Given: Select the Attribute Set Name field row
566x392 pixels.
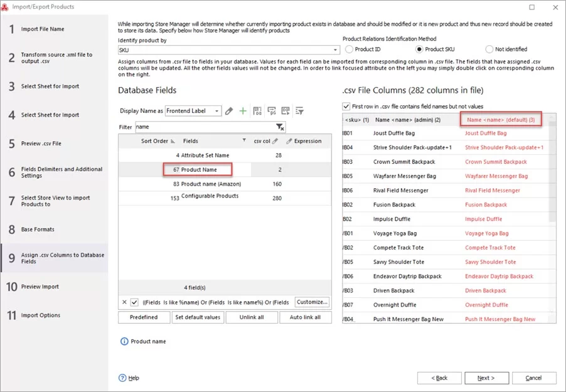Looking at the screenshot, I should [x=225, y=155].
